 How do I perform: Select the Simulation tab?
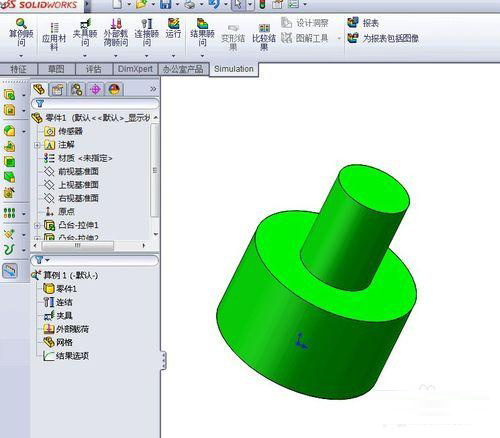pos(234,69)
